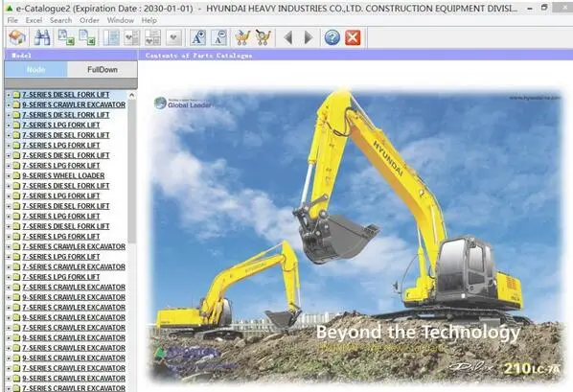This screenshot has height=392, width=573.
Task: Switch to the list-only layout view icon
Action: tap(111, 37)
